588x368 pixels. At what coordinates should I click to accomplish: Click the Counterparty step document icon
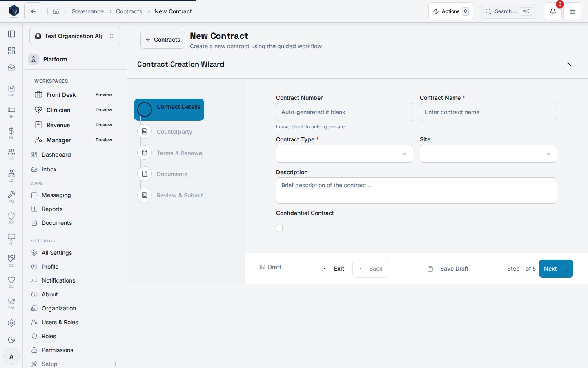[145, 132]
